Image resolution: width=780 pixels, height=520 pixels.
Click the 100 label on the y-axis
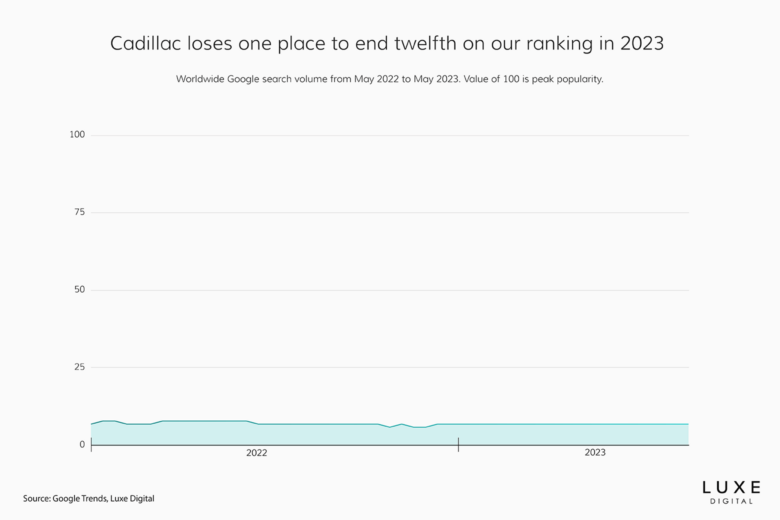[x=77, y=135]
